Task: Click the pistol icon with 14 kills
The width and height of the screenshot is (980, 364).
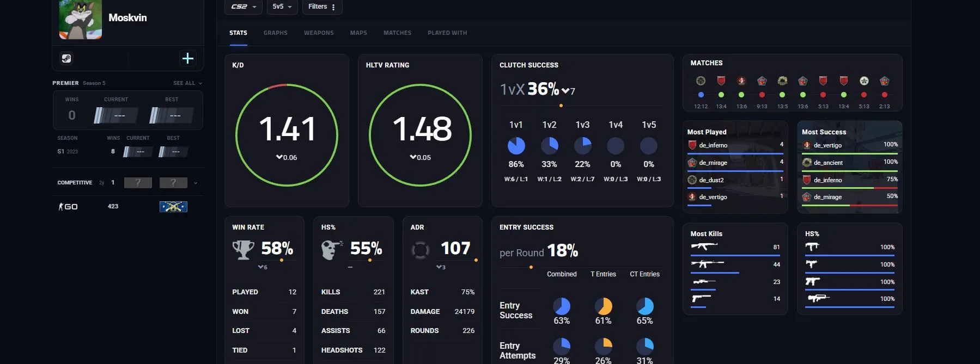Action: coord(701,298)
